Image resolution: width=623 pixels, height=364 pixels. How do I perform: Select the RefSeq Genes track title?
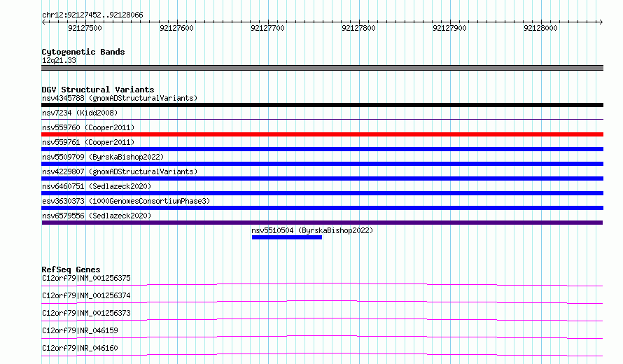71,269
